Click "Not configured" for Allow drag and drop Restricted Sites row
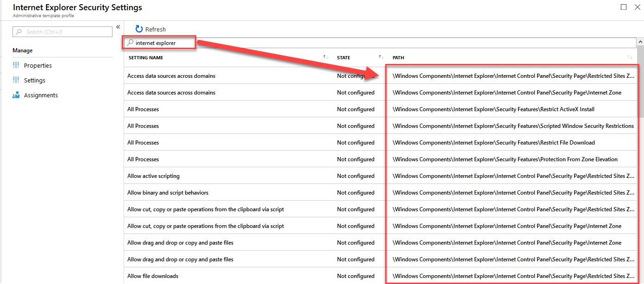The image size is (644, 284). (356, 259)
